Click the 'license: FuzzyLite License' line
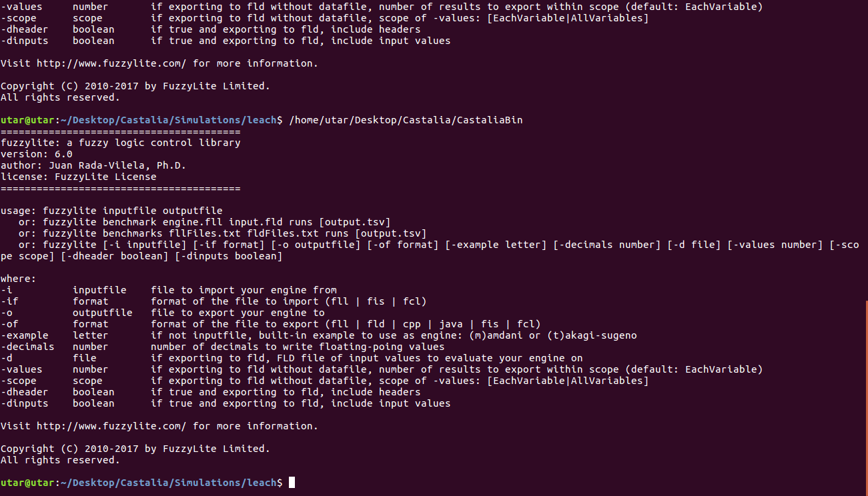Viewport: 868px width, 496px height. pyautogui.click(x=79, y=177)
